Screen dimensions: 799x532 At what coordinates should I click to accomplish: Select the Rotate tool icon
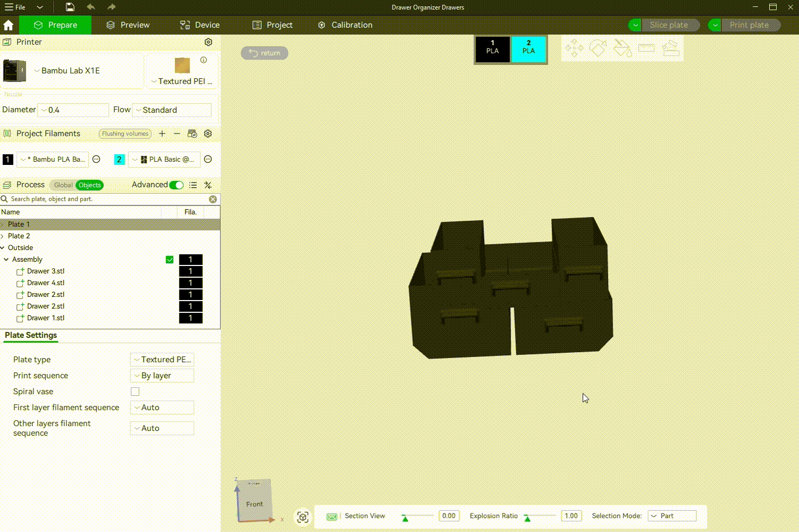click(x=598, y=48)
